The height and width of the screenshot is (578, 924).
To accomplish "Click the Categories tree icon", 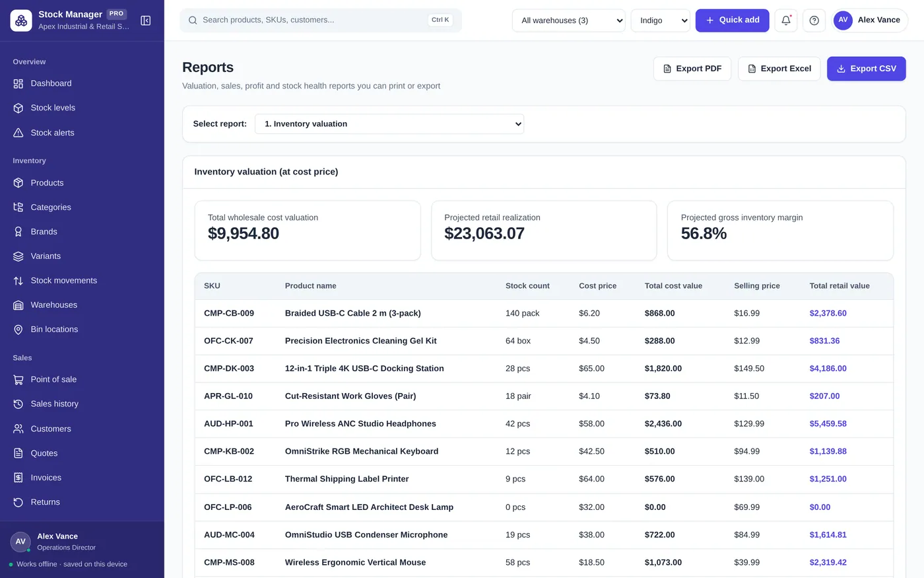I will click(18, 207).
